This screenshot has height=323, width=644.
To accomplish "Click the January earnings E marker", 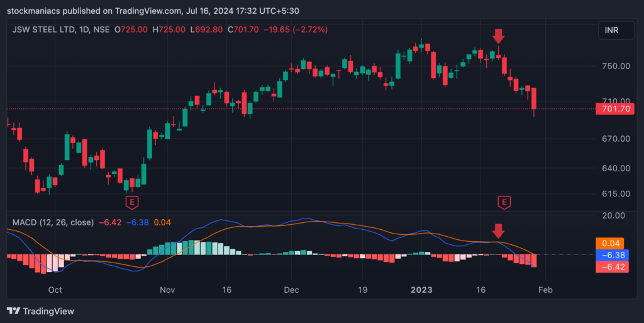I will click(504, 202).
